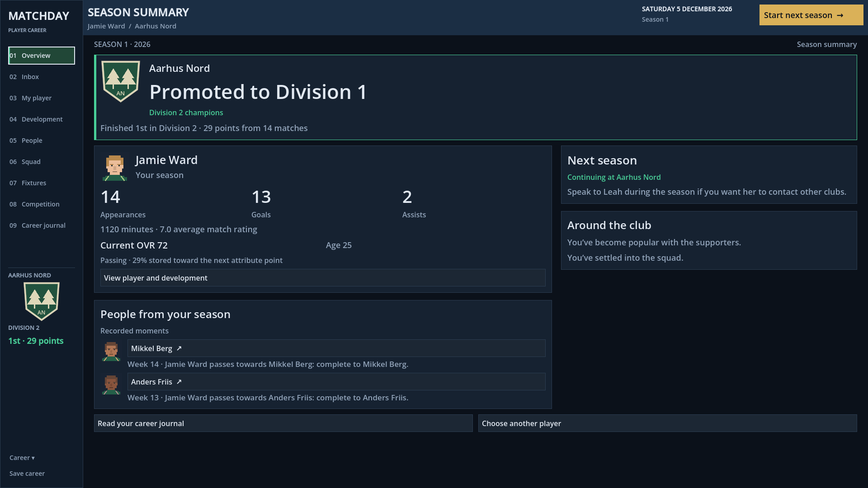Click Jamie Ward's player portrait
The width and height of the screenshot is (868, 488).
[115, 167]
